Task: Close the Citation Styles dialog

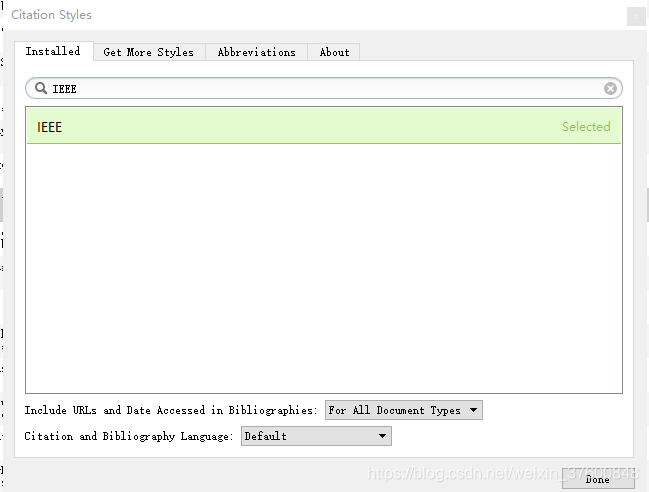Action: [636, 17]
